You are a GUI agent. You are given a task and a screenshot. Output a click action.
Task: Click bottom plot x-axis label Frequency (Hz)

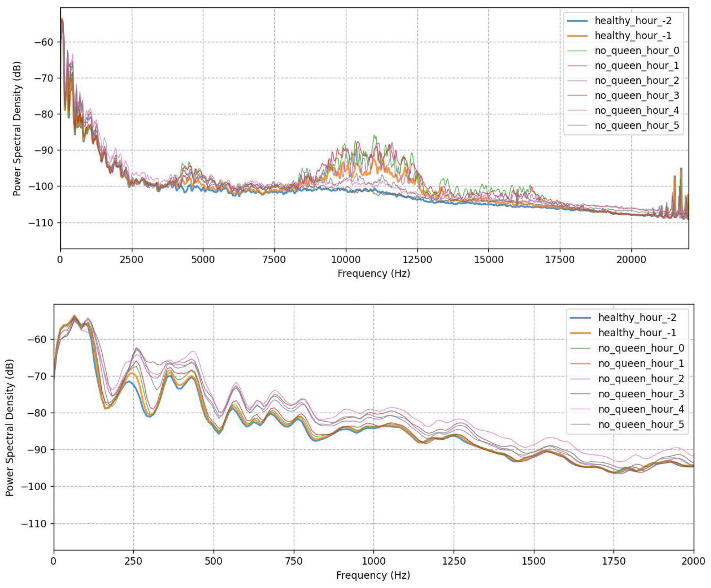coord(373,575)
